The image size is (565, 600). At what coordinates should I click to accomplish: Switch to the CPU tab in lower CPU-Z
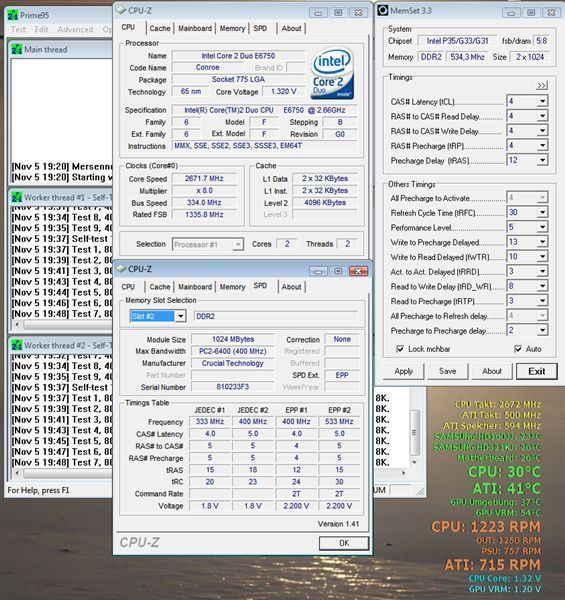coord(128,287)
